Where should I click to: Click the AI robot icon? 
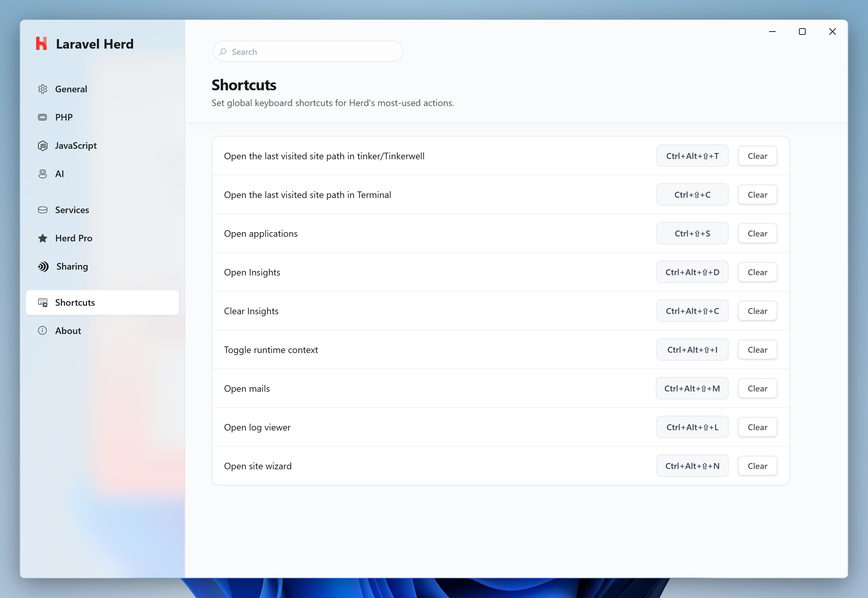43,174
